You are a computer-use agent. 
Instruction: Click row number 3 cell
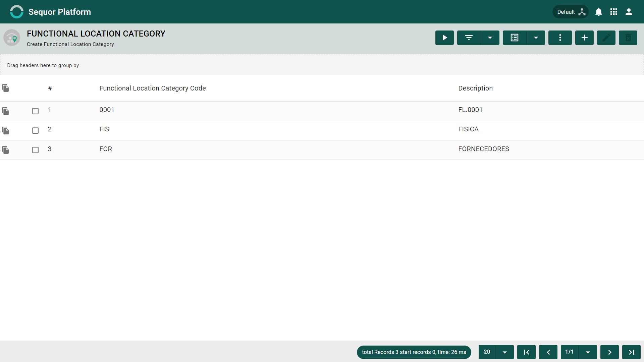click(50, 149)
